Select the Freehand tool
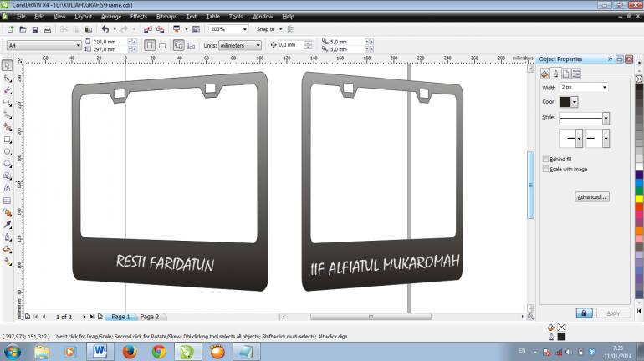This screenshot has width=644, height=361. click(7, 114)
